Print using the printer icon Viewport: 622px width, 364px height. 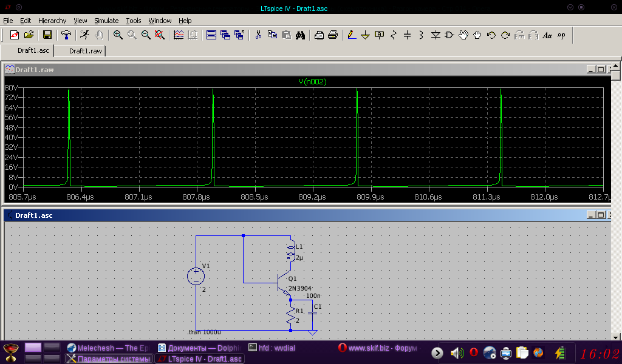pos(333,35)
